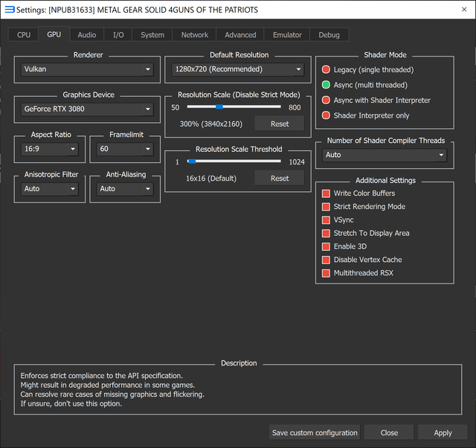Select the Emulator tab
Image resolution: width=476 pixels, height=448 pixels.
[287, 35]
